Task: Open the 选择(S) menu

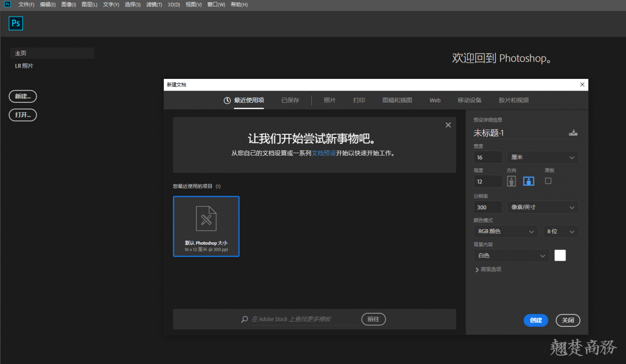Action: click(x=132, y=5)
